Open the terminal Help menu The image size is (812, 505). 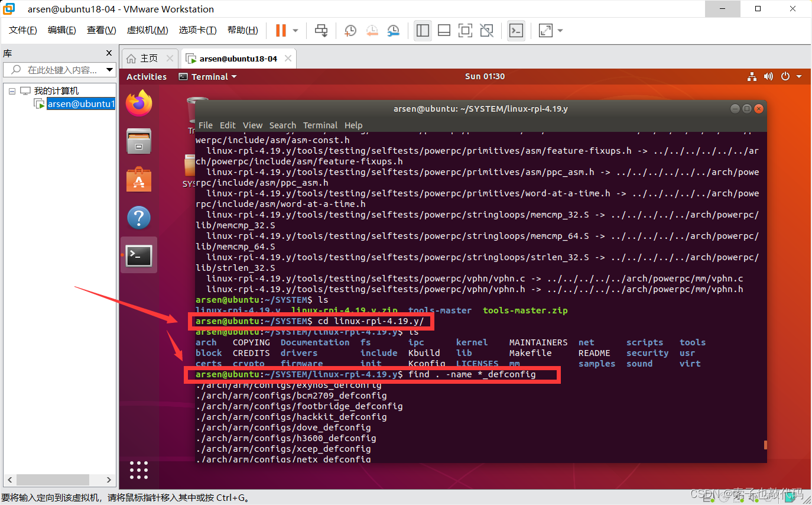pyautogui.click(x=353, y=125)
